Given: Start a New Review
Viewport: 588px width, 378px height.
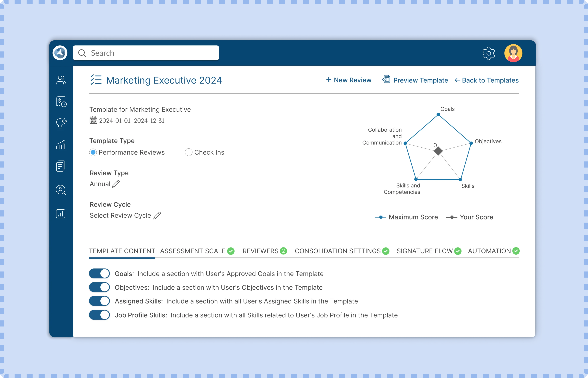Looking at the screenshot, I should [x=349, y=80].
